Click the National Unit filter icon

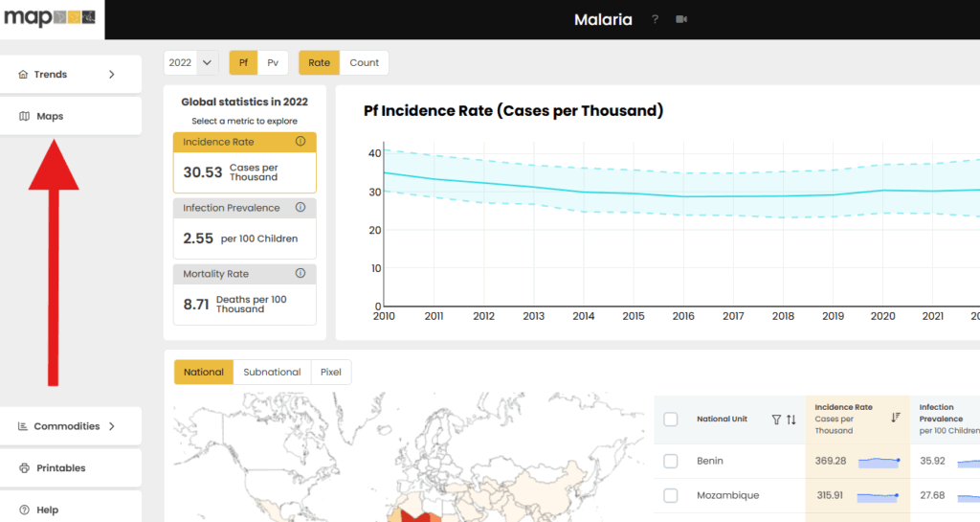[x=776, y=420]
